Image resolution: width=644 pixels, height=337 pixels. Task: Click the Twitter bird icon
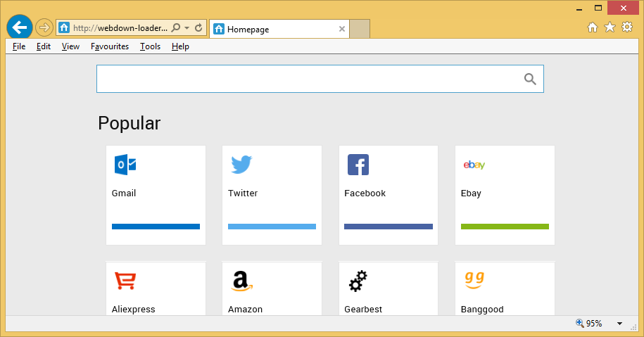coord(241,165)
